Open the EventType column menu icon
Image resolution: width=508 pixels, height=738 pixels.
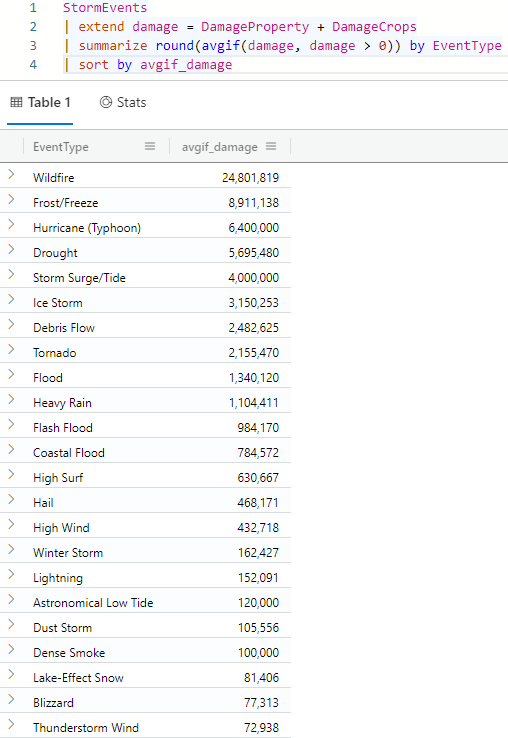[150, 146]
